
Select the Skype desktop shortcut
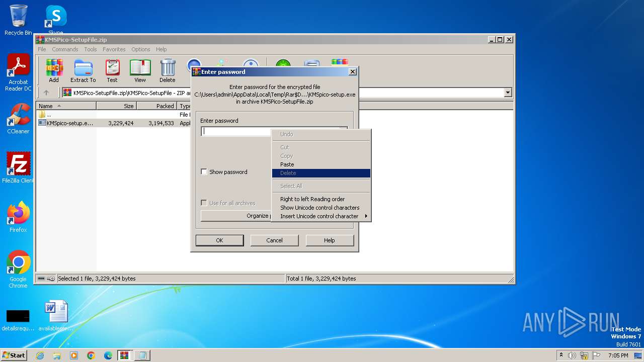pyautogui.click(x=55, y=20)
